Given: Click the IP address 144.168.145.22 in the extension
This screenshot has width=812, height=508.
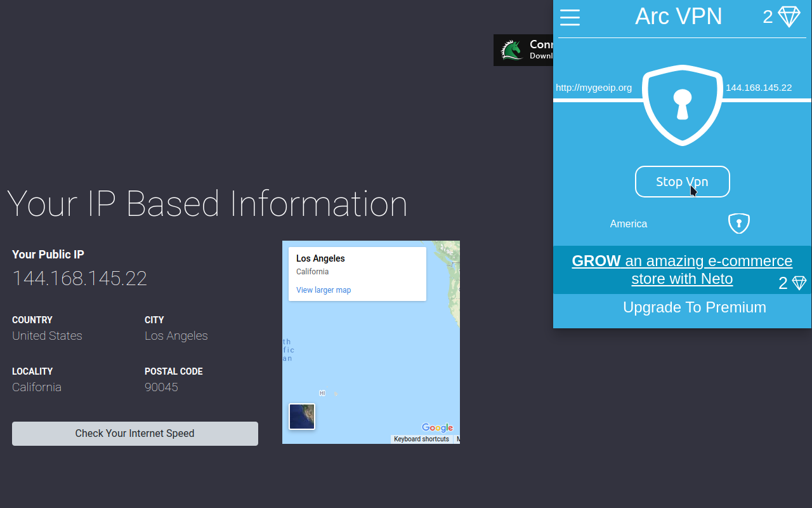Looking at the screenshot, I should point(759,88).
